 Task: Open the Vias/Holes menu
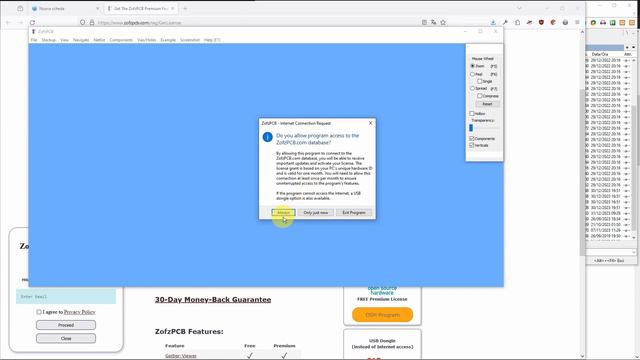(x=147, y=40)
